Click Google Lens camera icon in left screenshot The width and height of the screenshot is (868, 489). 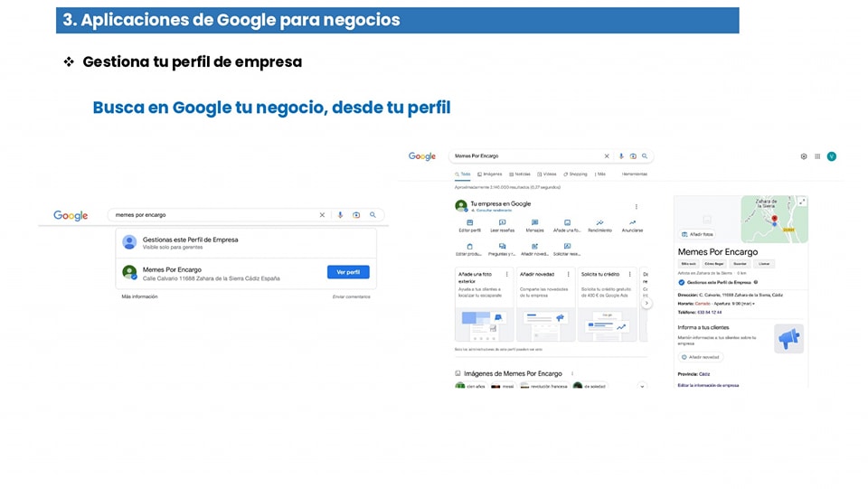pyautogui.click(x=356, y=215)
